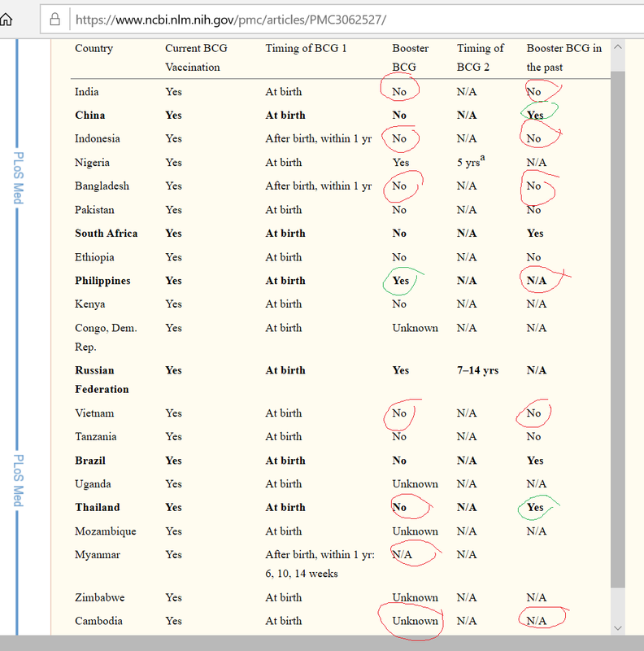
Task: Select the Brazil country cell
Action: pos(90,461)
